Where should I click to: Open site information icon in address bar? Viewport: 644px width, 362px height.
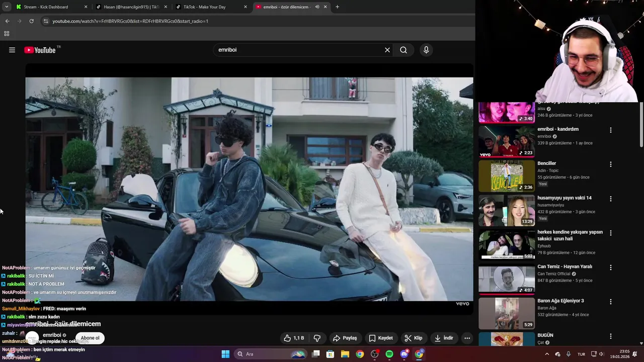click(x=46, y=21)
